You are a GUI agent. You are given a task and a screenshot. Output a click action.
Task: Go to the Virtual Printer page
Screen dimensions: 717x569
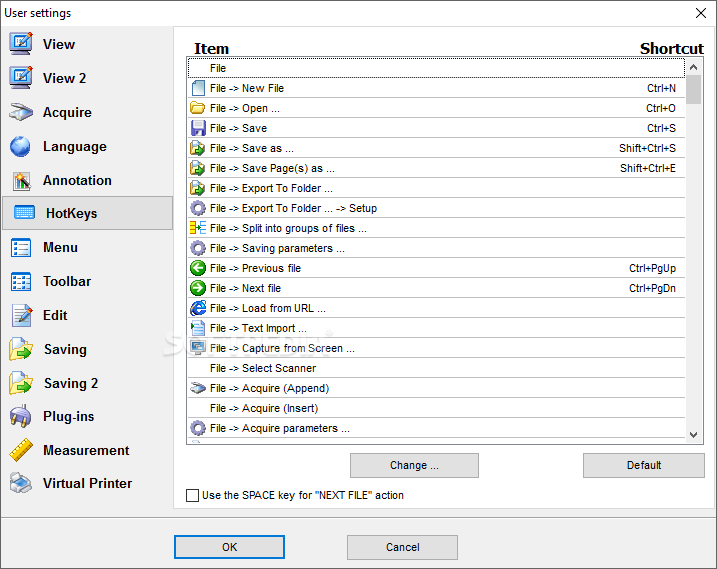tap(87, 483)
